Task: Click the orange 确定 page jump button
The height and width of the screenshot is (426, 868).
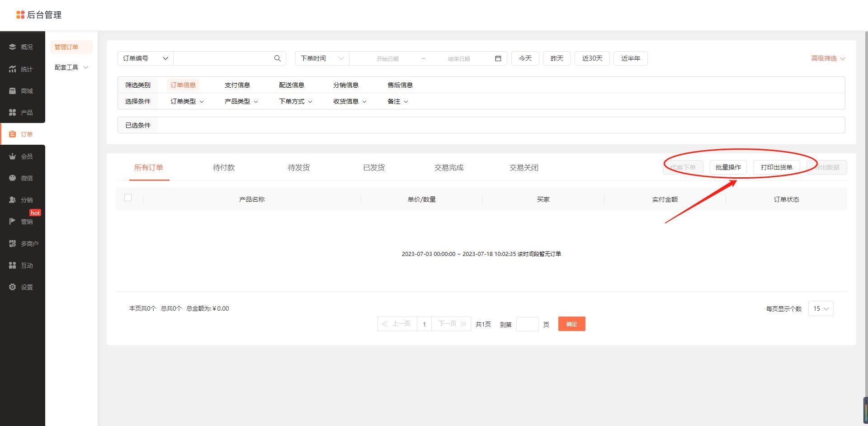Action: [x=572, y=324]
